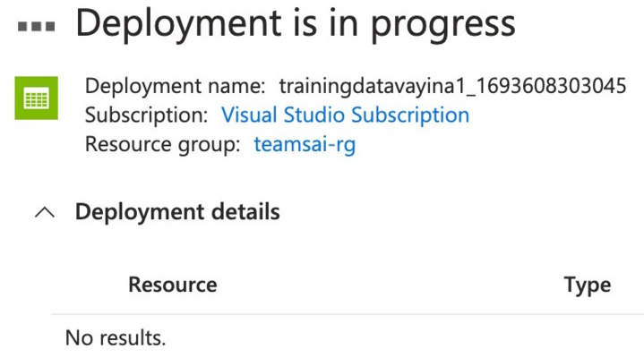This screenshot has height=358, width=644.
Task: Click the No results message row
Action: 116,339
